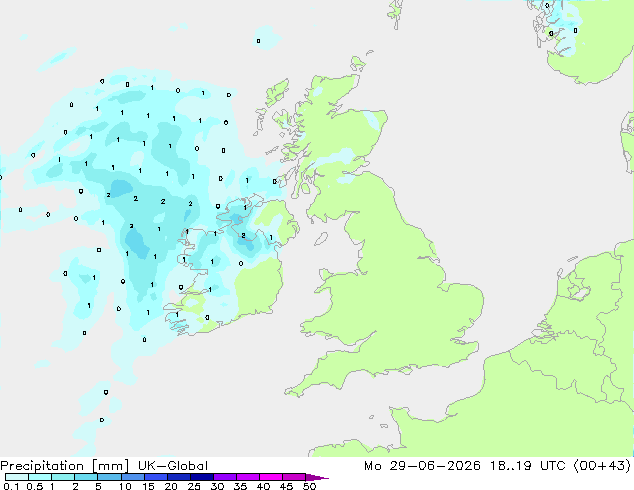Pick the 45–50 mm legend swatch
The width and height of the screenshot is (634, 490).
[x=294, y=477]
